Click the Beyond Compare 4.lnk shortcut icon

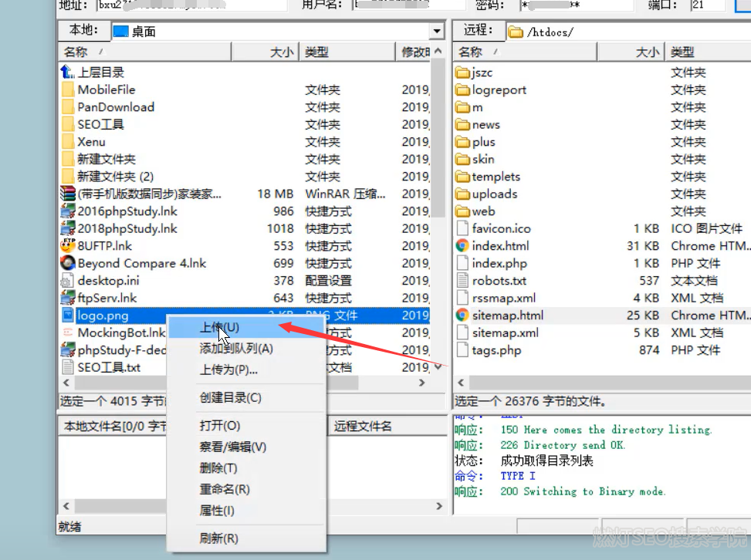pos(67,263)
